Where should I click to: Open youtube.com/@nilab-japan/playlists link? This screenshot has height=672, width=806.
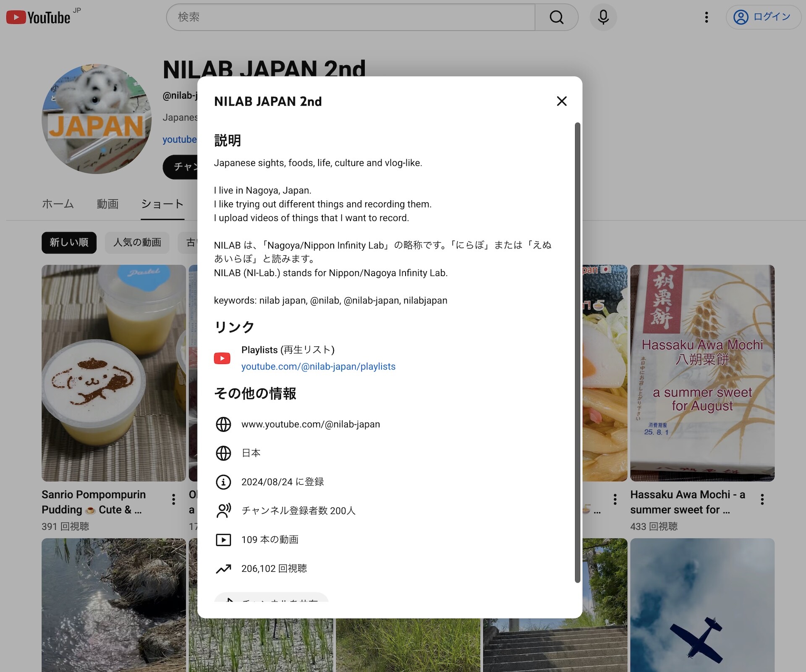tap(318, 366)
